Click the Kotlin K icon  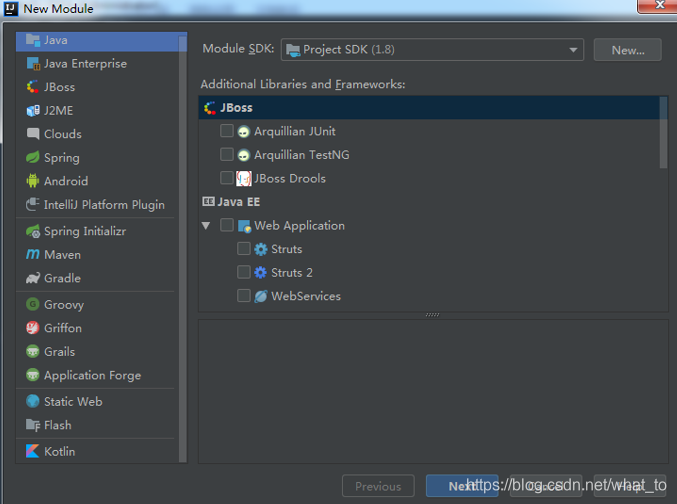33,451
